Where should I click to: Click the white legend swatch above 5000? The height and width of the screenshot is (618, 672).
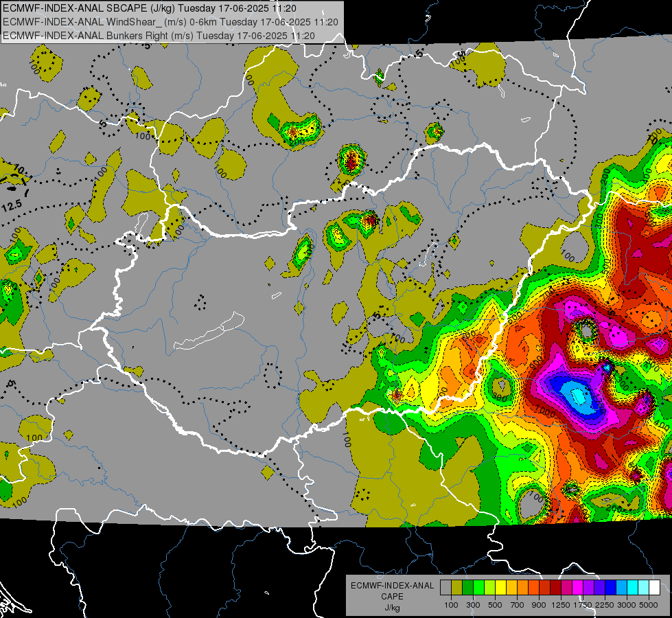pyautogui.click(x=654, y=587)
